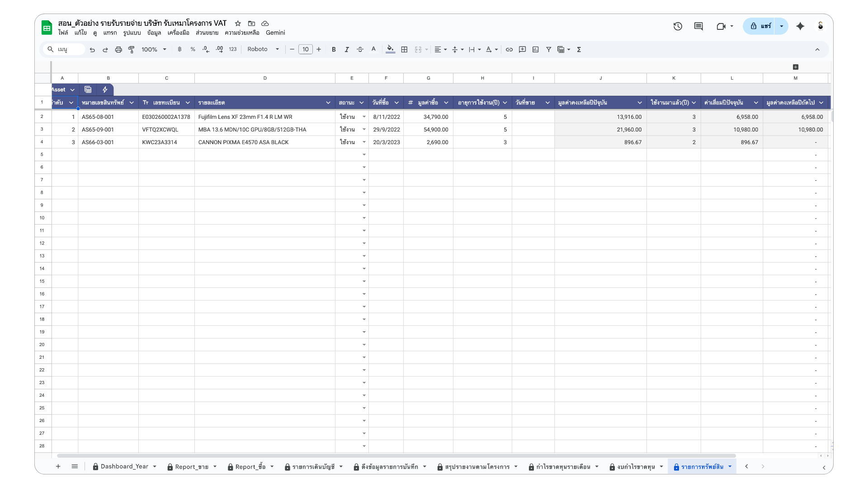Open vertical align dropdown
The image size is (868, 488).
click(458, 49)
